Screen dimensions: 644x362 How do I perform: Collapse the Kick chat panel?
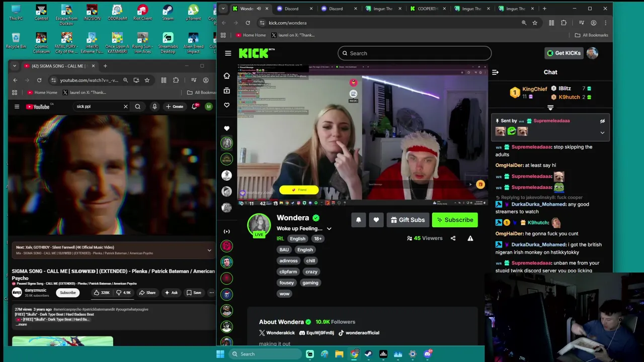495,72
